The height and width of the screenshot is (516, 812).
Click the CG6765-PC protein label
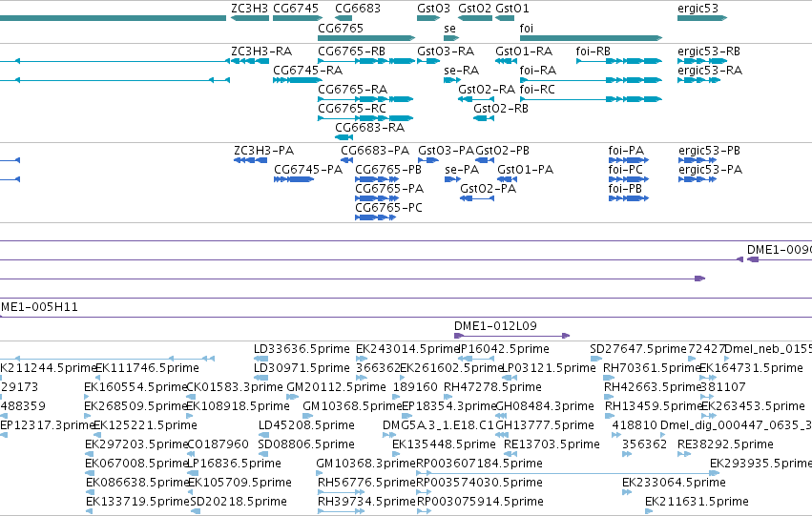(x=389, y=208)
